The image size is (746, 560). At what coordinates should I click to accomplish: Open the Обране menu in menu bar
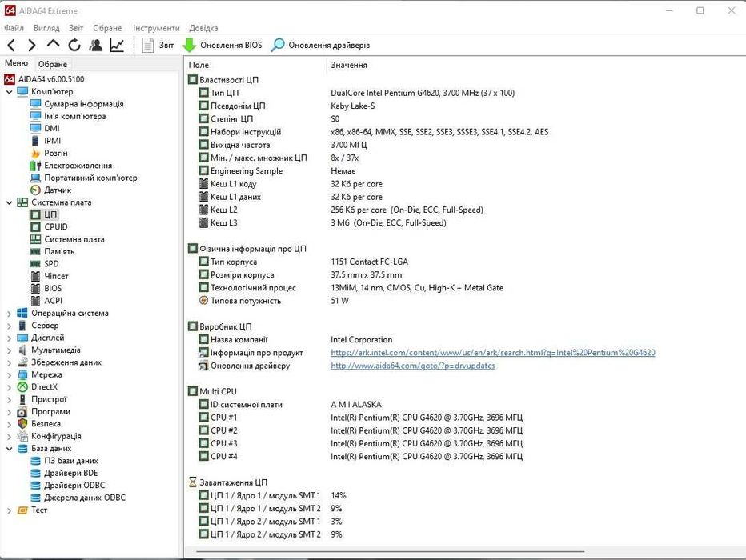coord(107,28)
